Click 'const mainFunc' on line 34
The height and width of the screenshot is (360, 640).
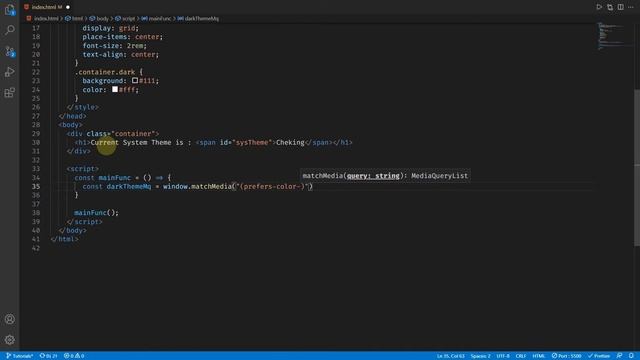[x=102, y=178]
